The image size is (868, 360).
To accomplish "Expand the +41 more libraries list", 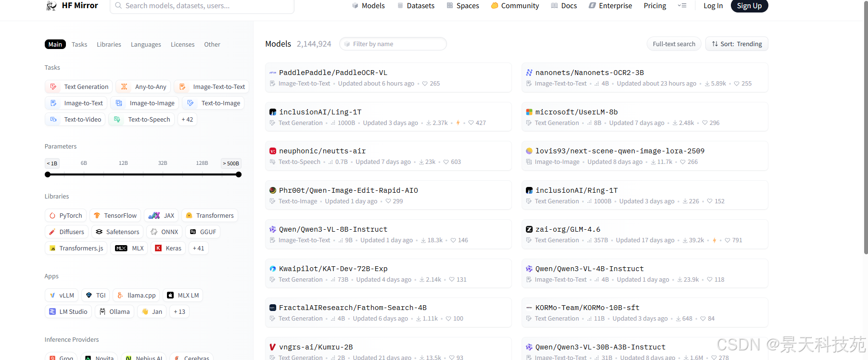I will (x=198, y=248).
